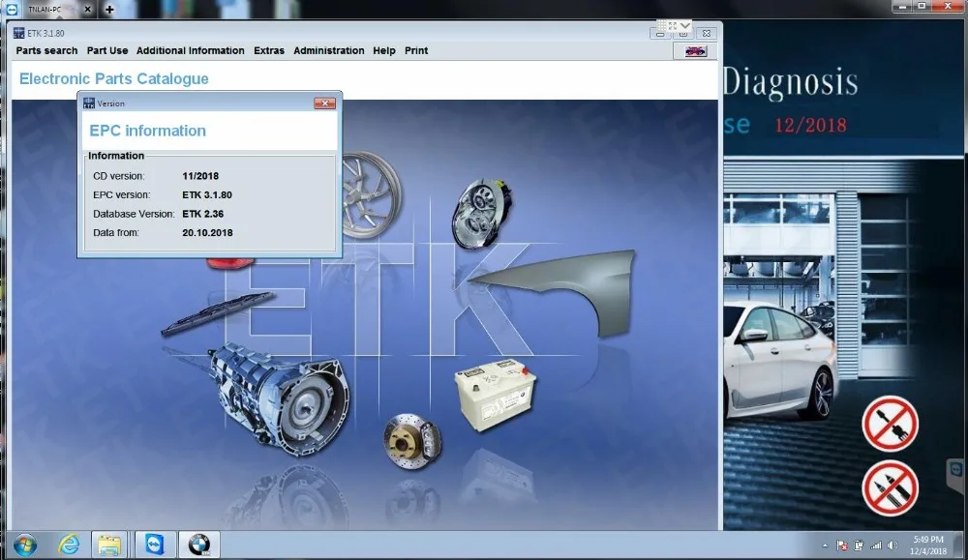Launch Internet Explorer from the taskbar
Viewport: 968px width, 560px height.
coord(69,545)
